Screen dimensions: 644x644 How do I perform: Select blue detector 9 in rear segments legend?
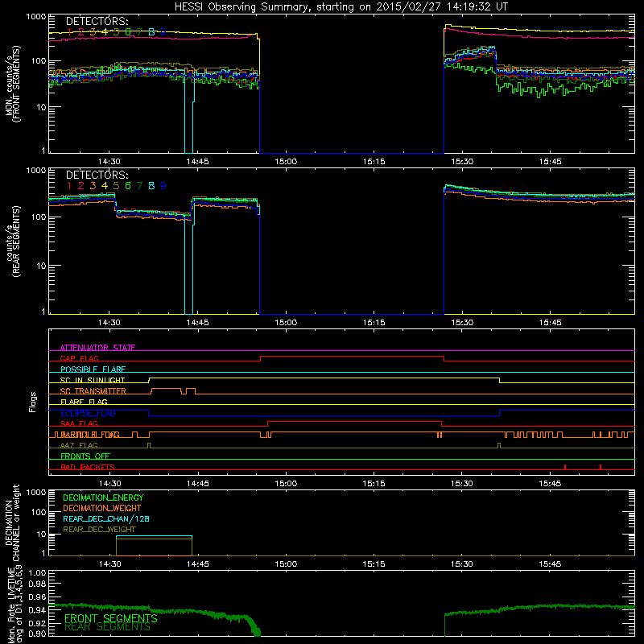[x=163, y=186]
